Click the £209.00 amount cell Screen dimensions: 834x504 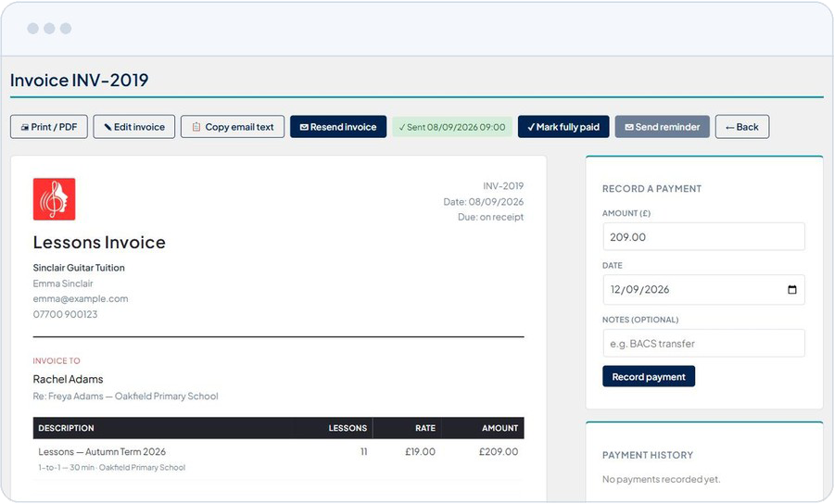(499, 452)
